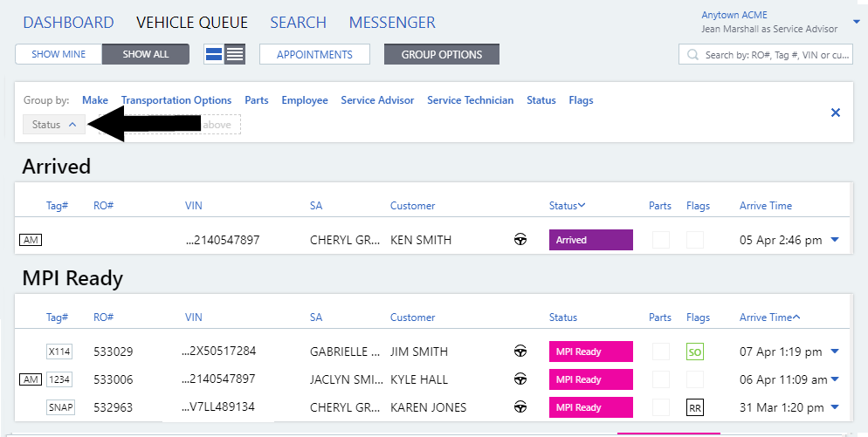Group by Service Technician
The width and height of the screenshot is (868, 437).
[470, 100]
